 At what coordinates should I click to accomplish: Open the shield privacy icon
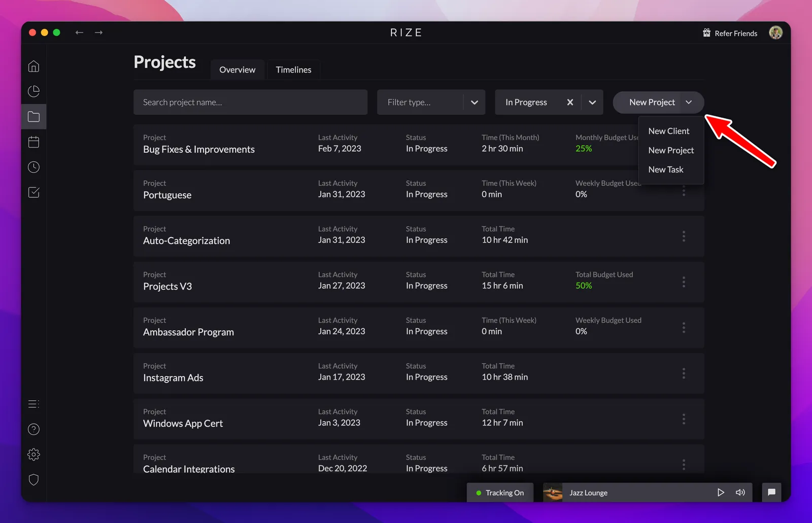[33, 480]
